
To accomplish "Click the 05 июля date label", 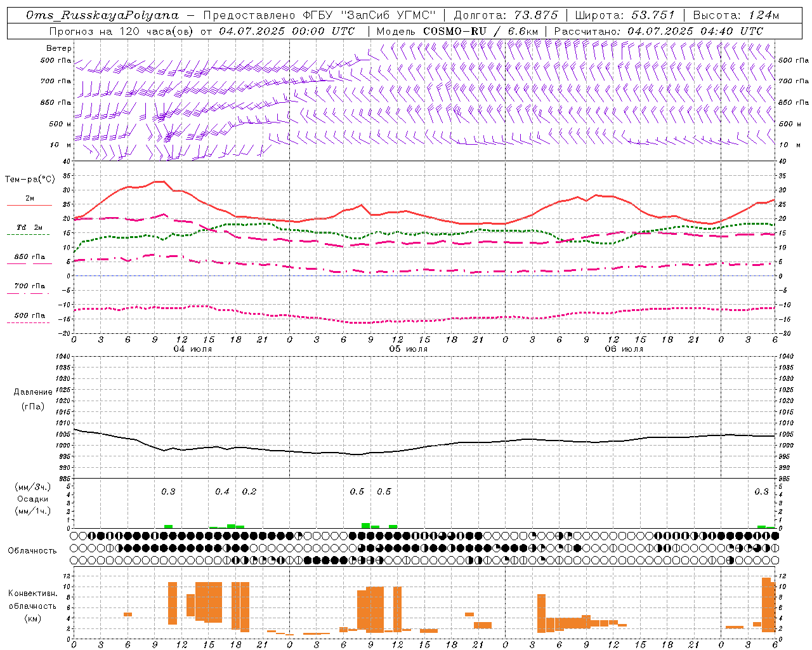I will click(x=409, y=349).
